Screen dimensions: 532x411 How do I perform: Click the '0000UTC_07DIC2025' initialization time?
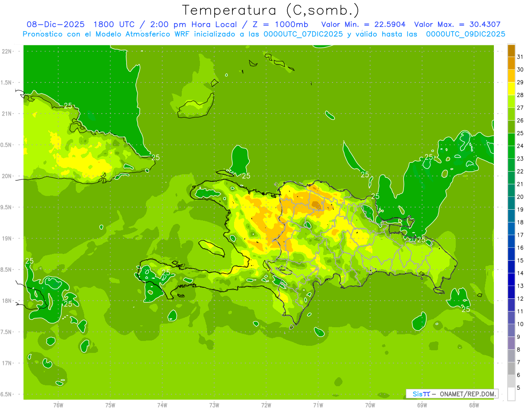304,34
